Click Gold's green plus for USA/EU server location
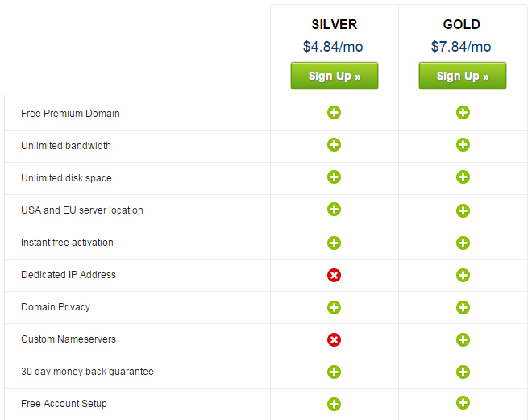The height and width of the screenshot is (420, 532). click(x=463, y=210)
